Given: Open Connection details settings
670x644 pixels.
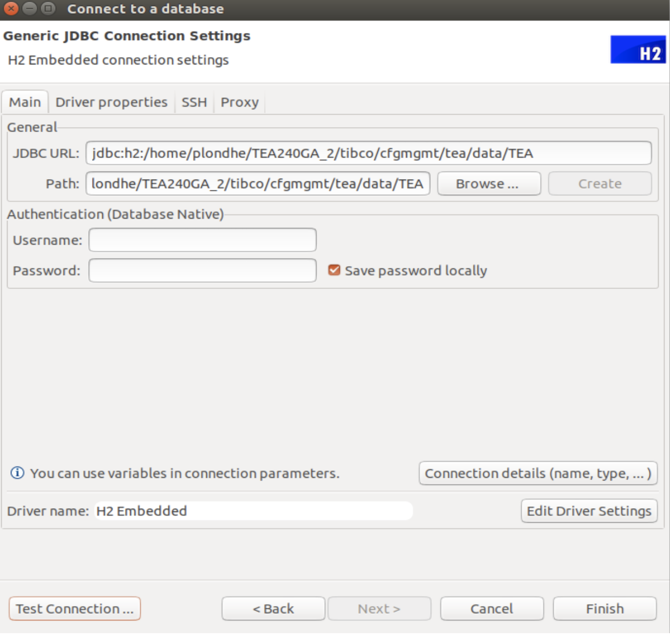Looking at the screenshot, I should tap(537, 473).
